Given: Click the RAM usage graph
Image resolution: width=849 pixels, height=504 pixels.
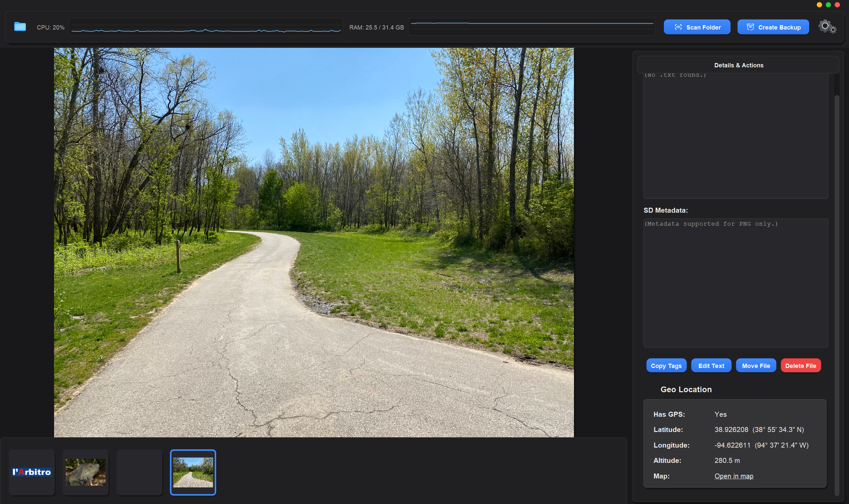Looking at the screenshot, I should (532, 27).
